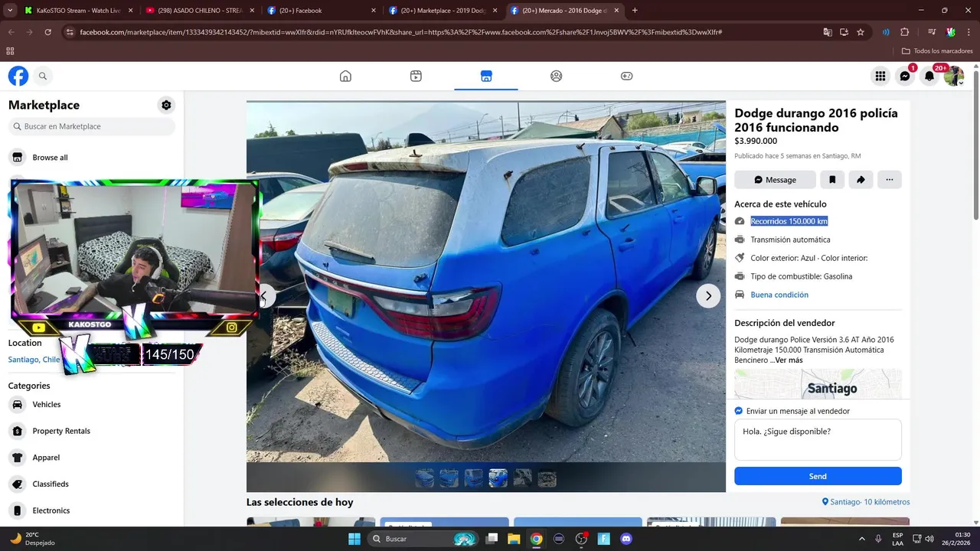Image resolution: width=980 pixels, height=551 pixels.
Task: Open Property Rentals category
Action: click(x=92, y=431)
